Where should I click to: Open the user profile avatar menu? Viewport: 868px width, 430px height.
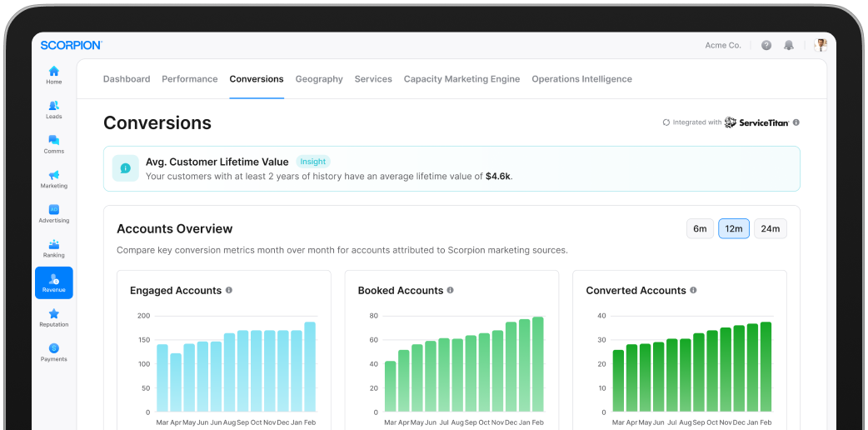tap(821, 45)
